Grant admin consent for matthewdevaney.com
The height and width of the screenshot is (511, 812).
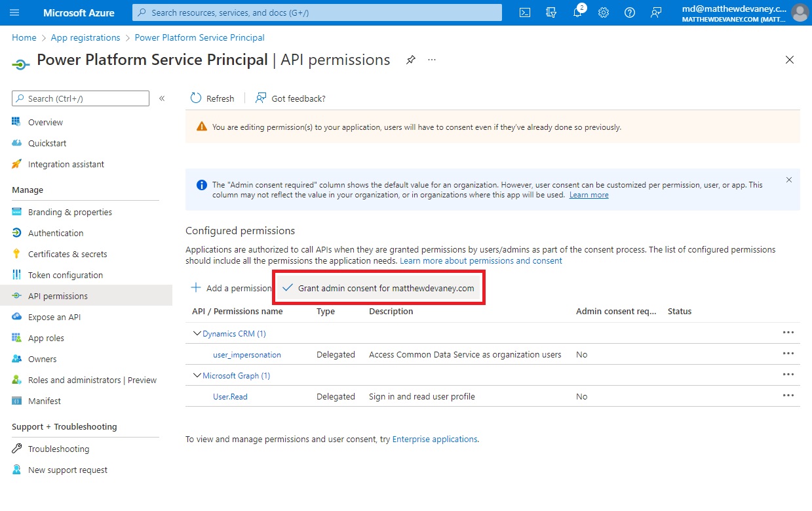pyautogui.click(x=378, y=287)
